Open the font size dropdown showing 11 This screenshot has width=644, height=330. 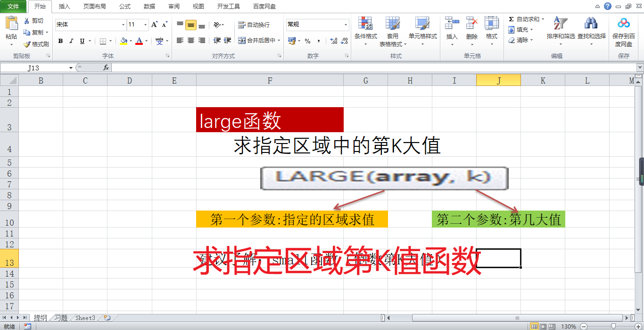coord(146,25)
